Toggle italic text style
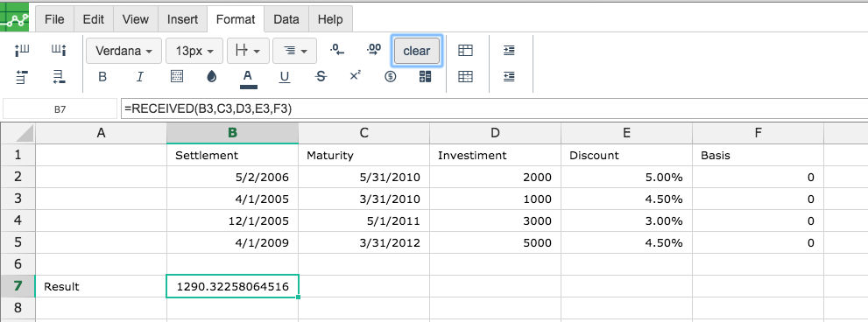Image resolution: width=868 pixels, height=322 pixels. (x=140, y=77)
